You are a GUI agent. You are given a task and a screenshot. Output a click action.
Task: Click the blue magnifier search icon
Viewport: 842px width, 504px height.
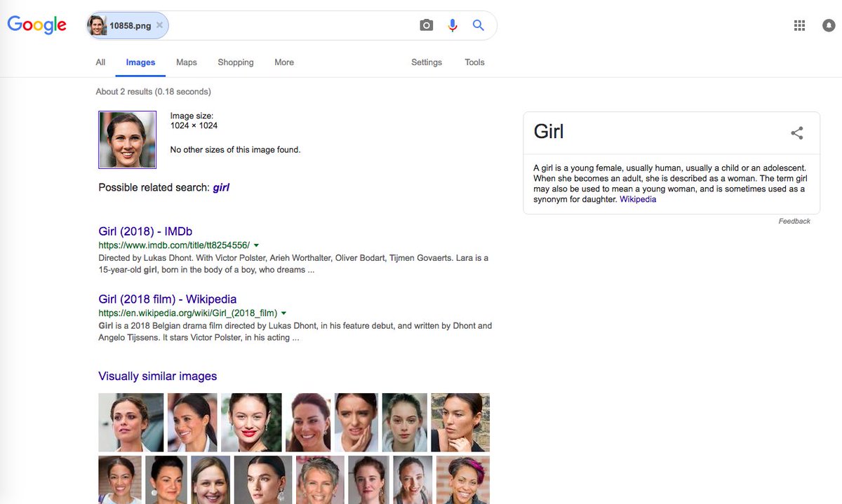click(479, 25)
